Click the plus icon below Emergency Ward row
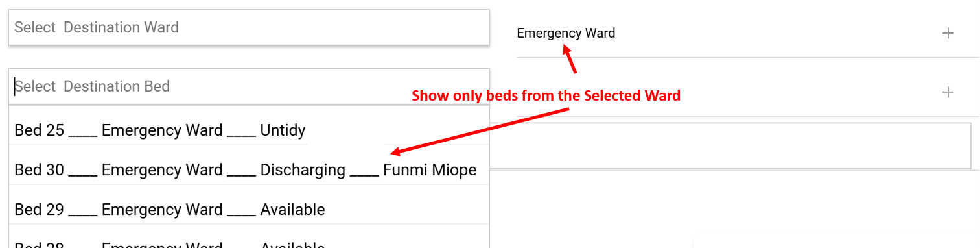 [x=948, y=92]
